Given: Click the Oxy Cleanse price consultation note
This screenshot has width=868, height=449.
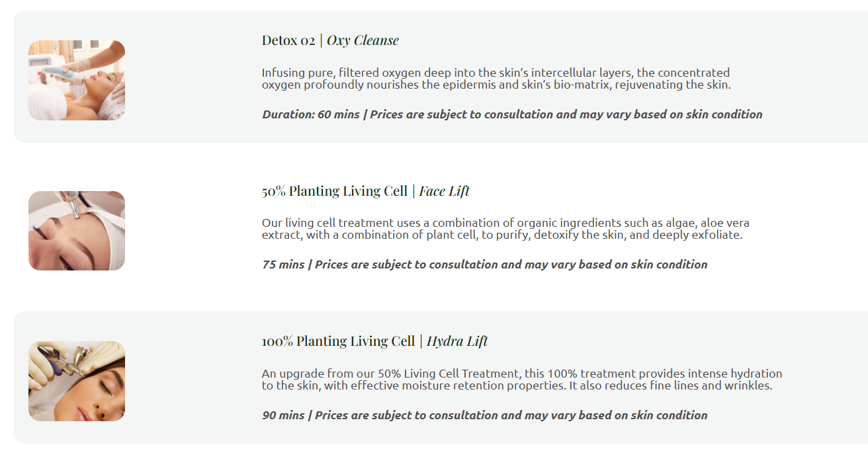Looking at the screenshot, I should [x=566, y=114].
